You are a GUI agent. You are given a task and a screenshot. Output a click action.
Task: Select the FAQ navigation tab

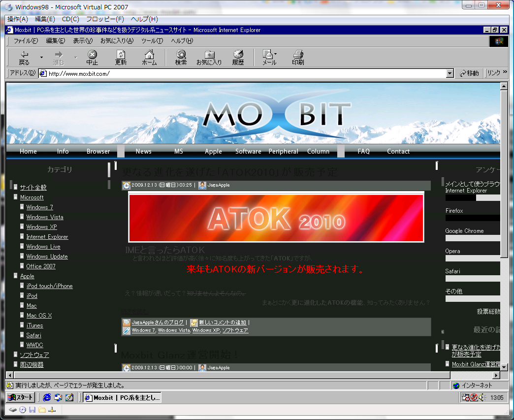tap(363, 151)
